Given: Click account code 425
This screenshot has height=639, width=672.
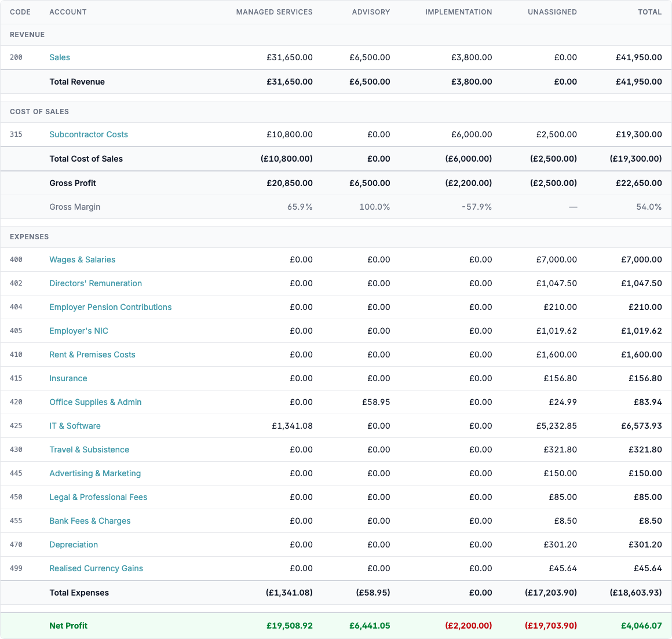Looking at the screenshot, I should point(16,426).
